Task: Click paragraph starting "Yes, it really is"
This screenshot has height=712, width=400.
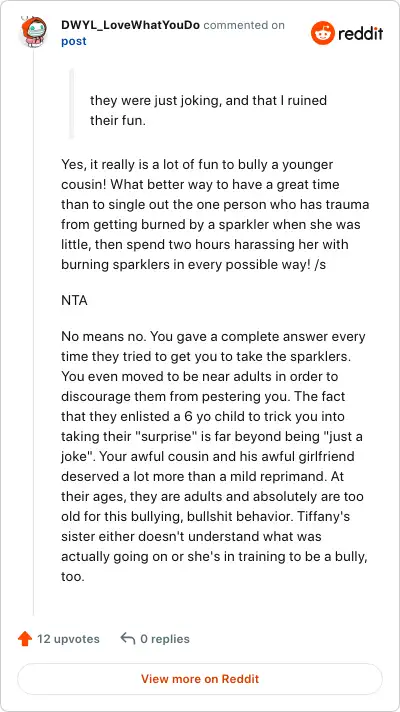Action: pos(215,214)
